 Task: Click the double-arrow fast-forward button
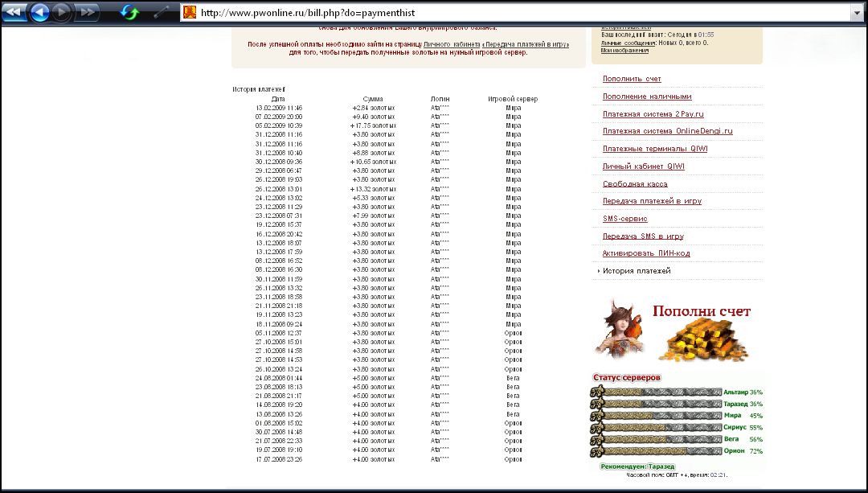pos(86,11)
